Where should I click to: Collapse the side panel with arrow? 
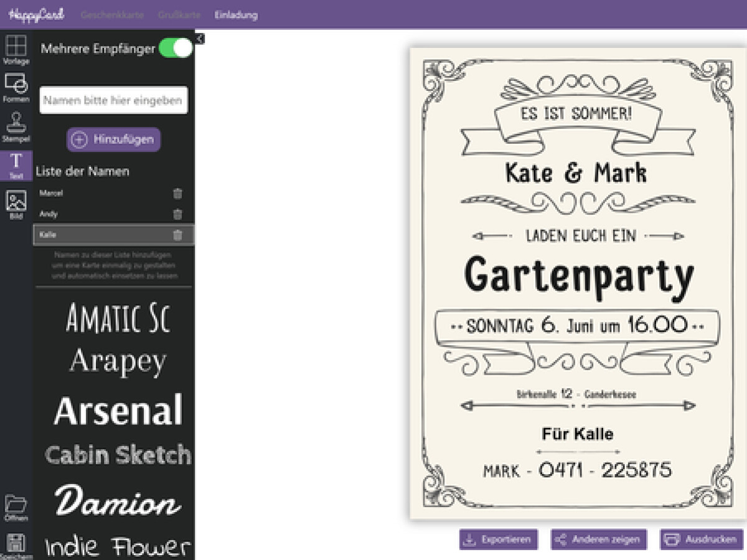click(199, 39)
